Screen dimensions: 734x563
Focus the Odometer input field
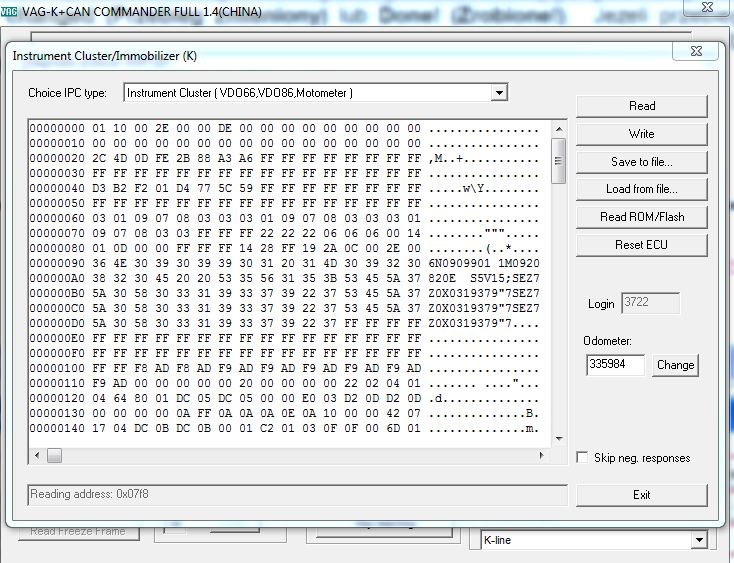(x=615, y=365)
